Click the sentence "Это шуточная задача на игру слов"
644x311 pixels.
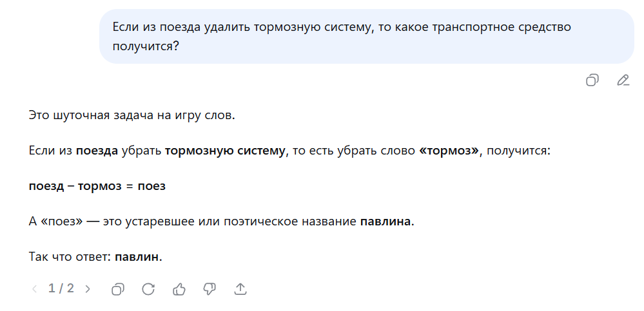132,116
